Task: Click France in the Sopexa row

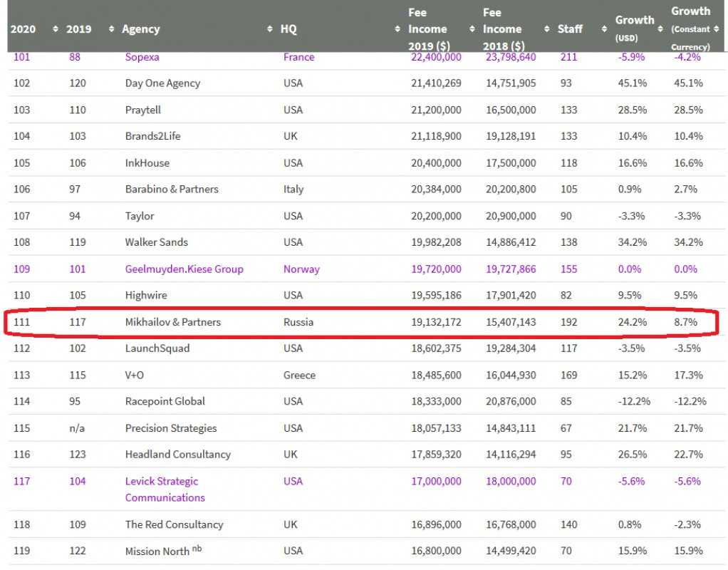Action: [x=298, y=57]
